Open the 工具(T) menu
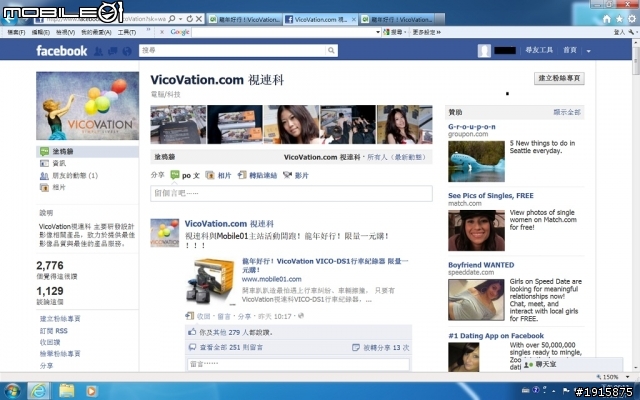 tap(127, 32)
